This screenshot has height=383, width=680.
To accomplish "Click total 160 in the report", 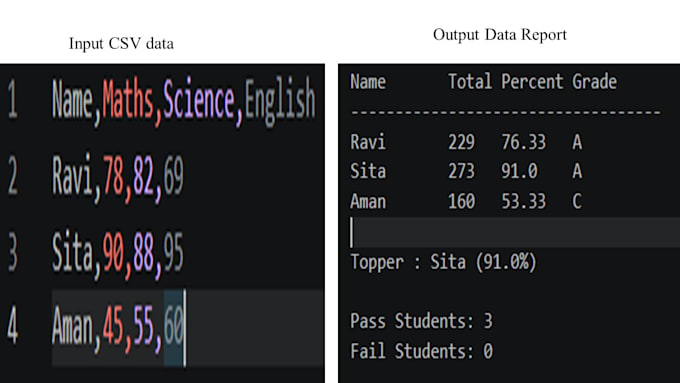I will pyautogui.click(x=461, y=201).
